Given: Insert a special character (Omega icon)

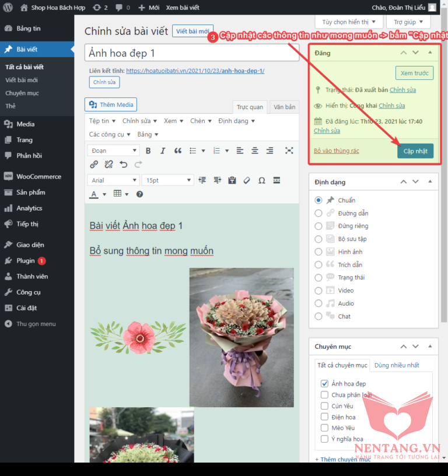Looking at the screenshot, I should coord(262,180).
